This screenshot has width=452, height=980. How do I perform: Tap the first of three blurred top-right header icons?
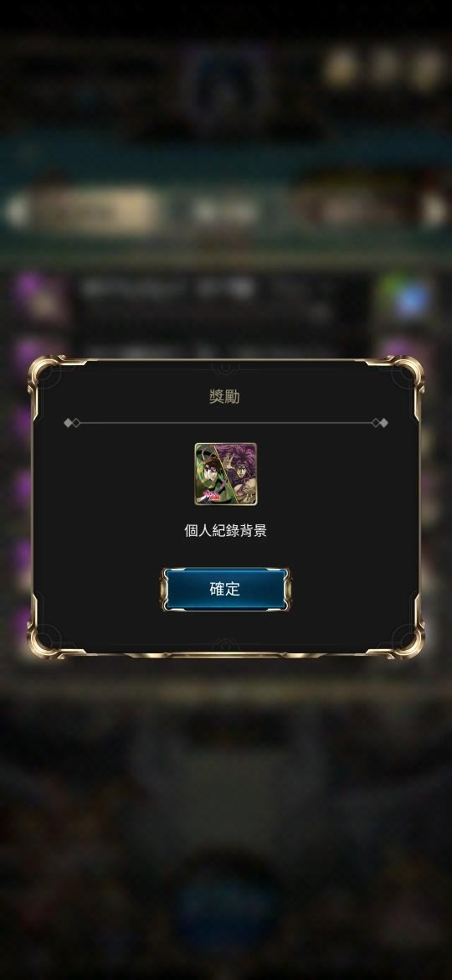tap(340, 70)
